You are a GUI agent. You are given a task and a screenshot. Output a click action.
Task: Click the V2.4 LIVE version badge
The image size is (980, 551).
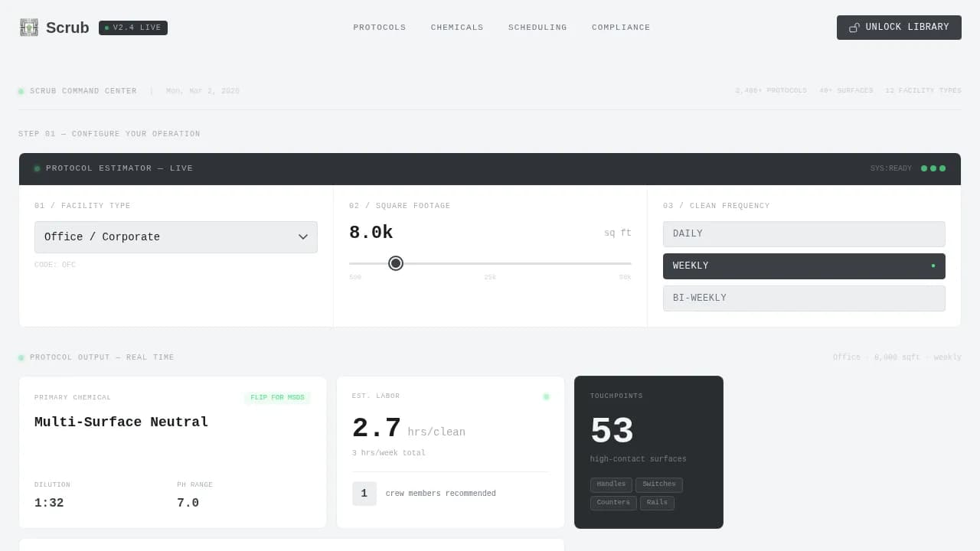pyautogui.click(x=133, y=28)
